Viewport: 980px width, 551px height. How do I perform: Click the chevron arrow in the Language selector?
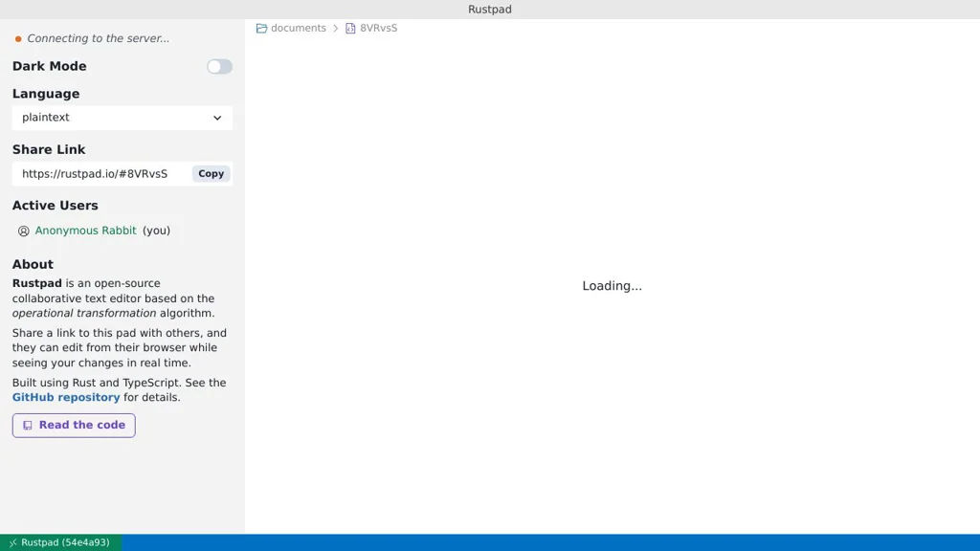coord(217,118)
